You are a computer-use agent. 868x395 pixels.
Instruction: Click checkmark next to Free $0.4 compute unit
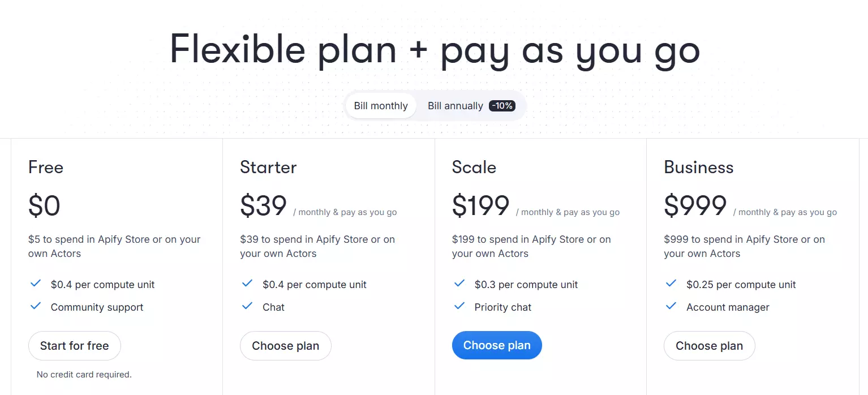click(x=36, y=284)
